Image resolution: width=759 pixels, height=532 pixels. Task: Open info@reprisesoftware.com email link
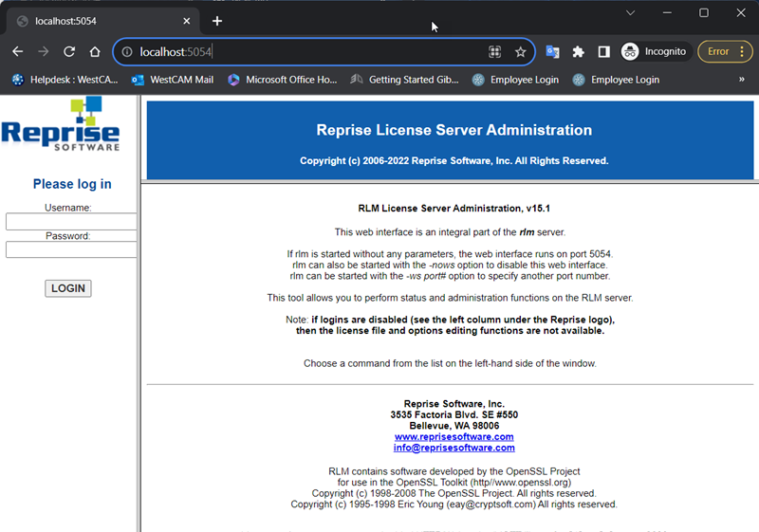(454, 448)
